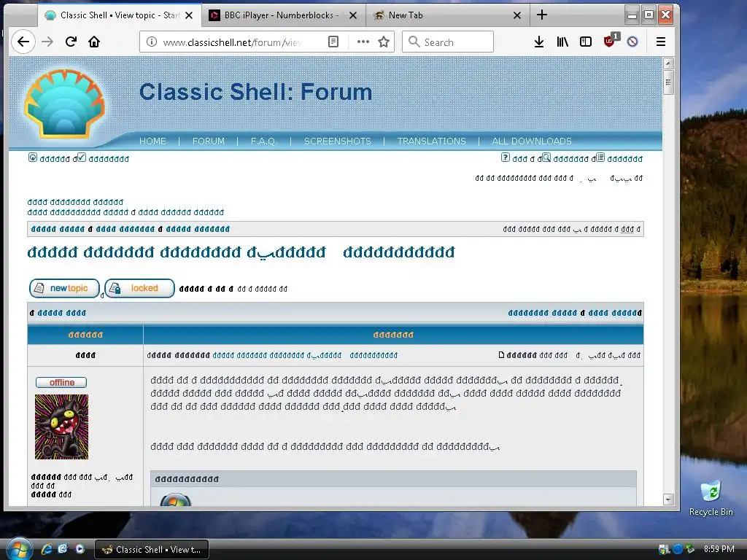Click the magnifier search icon in forum header

click(x=546, y=157)
